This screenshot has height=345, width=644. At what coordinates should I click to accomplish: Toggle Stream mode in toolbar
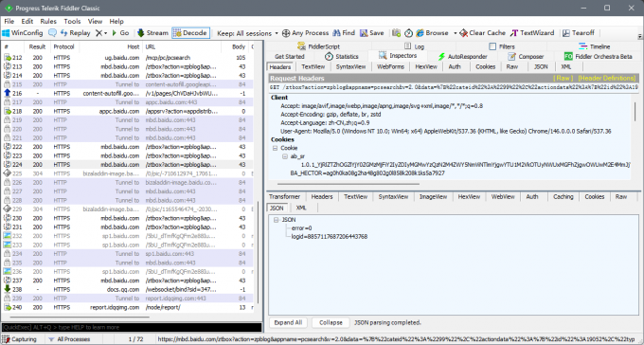pyautogui.click(x=152, y=33)
